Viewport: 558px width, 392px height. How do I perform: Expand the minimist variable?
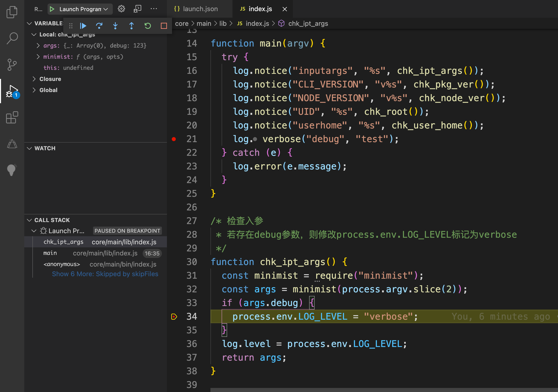tap(38, 57)
